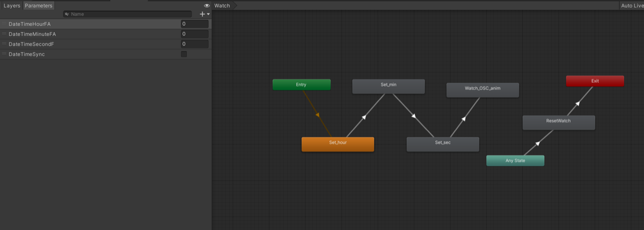Screen dimensions: 644x230
Task: Click the Watch breadcrumb layer
Action: (223, 5)
